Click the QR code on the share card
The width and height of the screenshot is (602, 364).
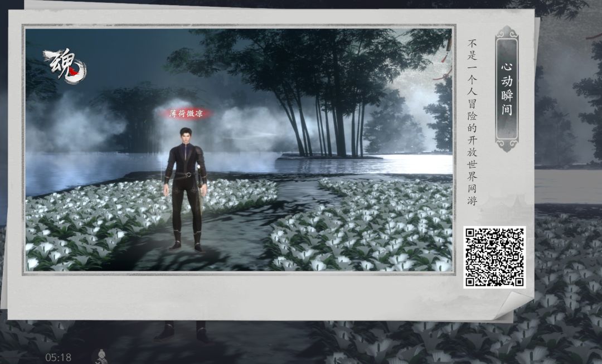(494, 257)
